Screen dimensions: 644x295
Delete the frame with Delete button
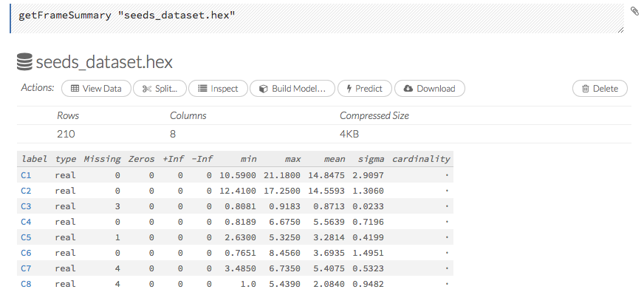click(600, 89)
